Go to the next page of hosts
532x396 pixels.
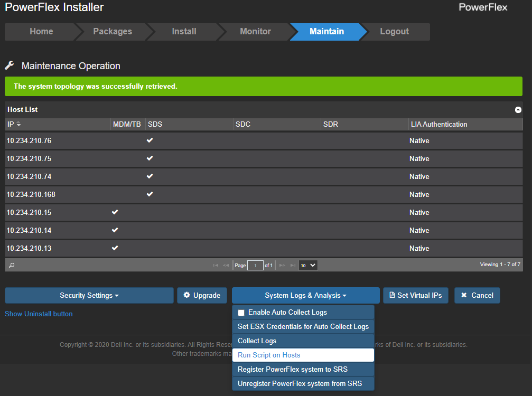point(282,265)
